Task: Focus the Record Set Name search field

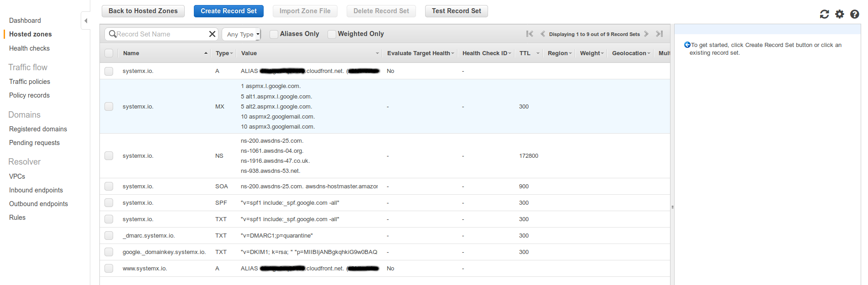Action: 161,34
